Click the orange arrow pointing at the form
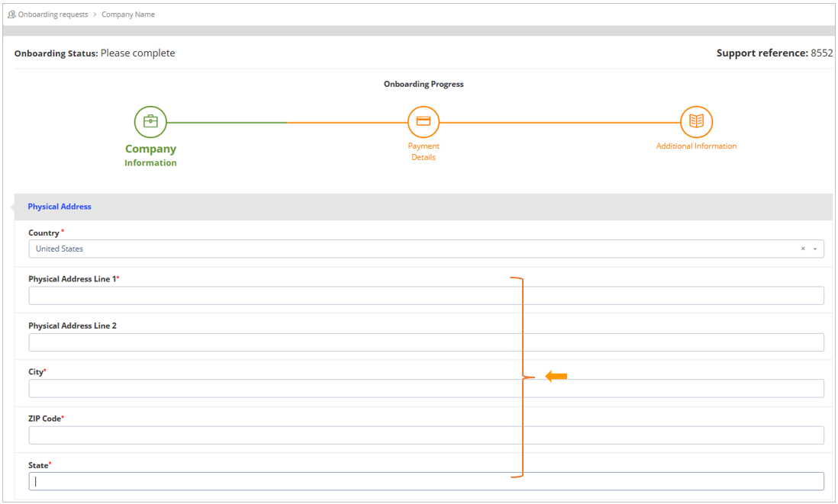This screenshot has width=838, height=504. [556, 375]
